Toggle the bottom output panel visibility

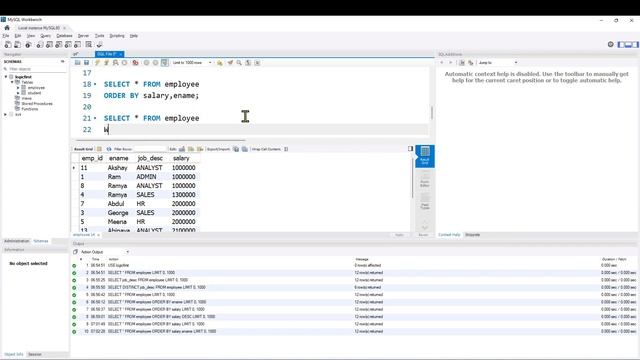pos(628,44)
